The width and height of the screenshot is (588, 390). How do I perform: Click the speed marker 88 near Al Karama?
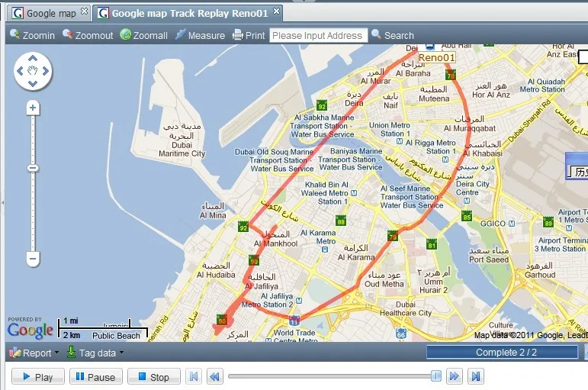(x=340, y=221)
